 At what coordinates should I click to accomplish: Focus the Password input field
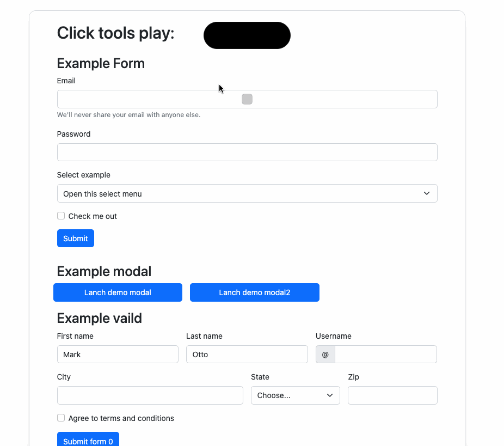tap(247, 152)
